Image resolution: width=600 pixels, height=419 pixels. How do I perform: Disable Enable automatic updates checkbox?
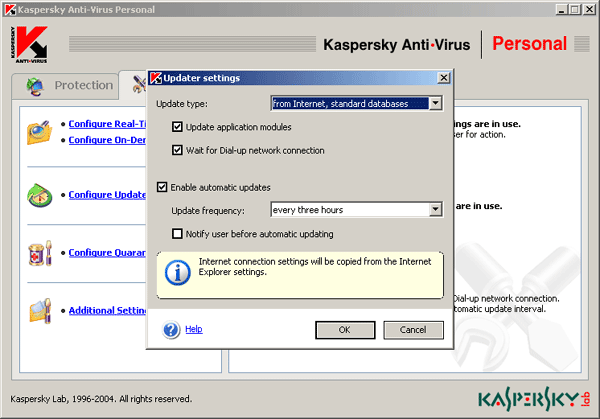(162, 187)
